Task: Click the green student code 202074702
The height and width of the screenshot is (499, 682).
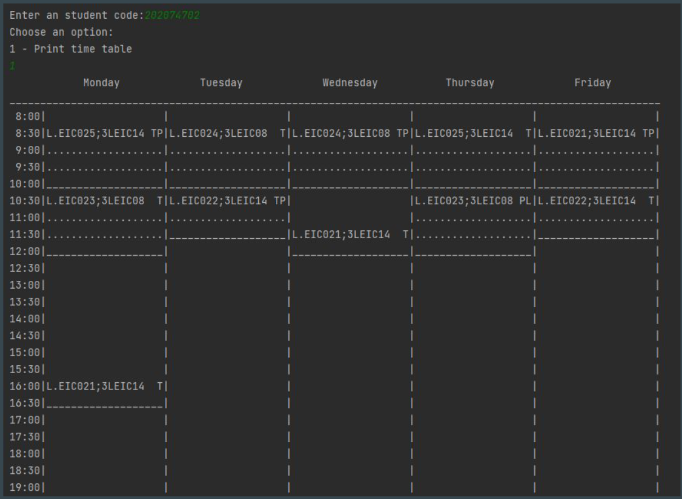Action: point(172,15)
